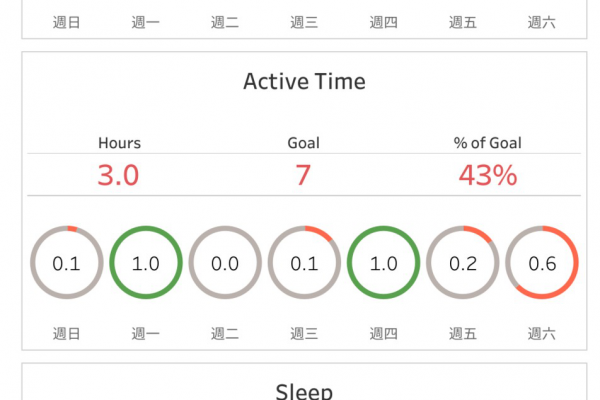Click the Active Time card title
This screenshot has width=600, height=400.
(x=304, y=82)
